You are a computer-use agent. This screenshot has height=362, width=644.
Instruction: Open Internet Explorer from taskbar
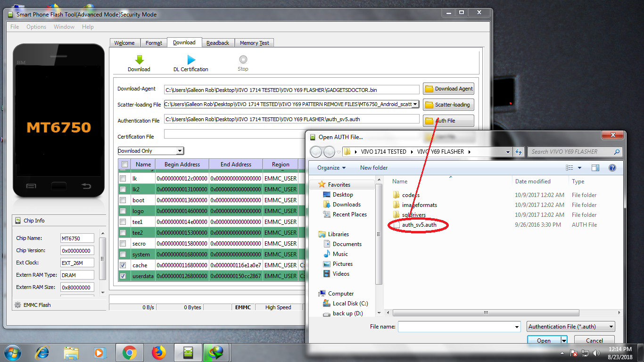coord(42,353)
